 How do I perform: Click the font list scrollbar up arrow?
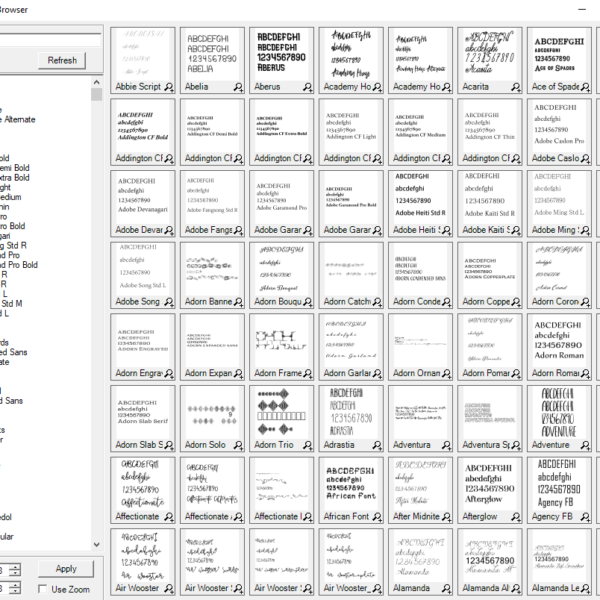coord(96,82)
